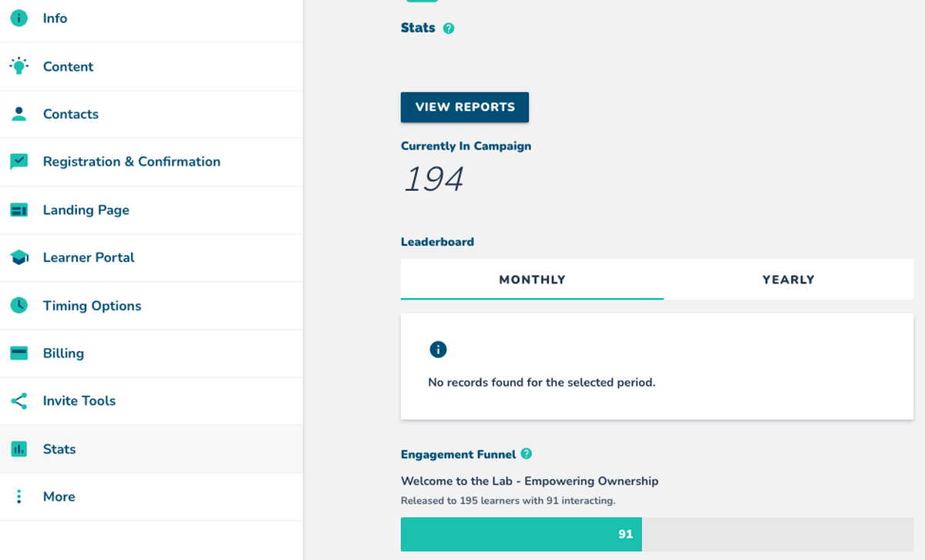
Task: Click the info icon in the leaderboard card
Action: tap(438, 350)
